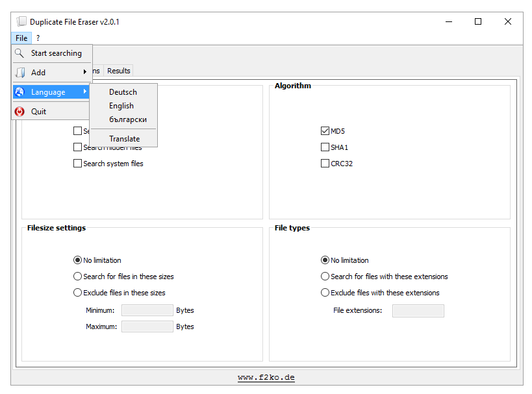Select No limitation under File types
532x394 pixels.
325,260
